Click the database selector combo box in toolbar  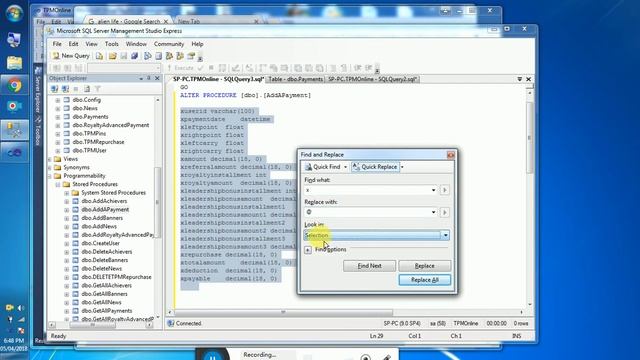(x=124, y=68)
